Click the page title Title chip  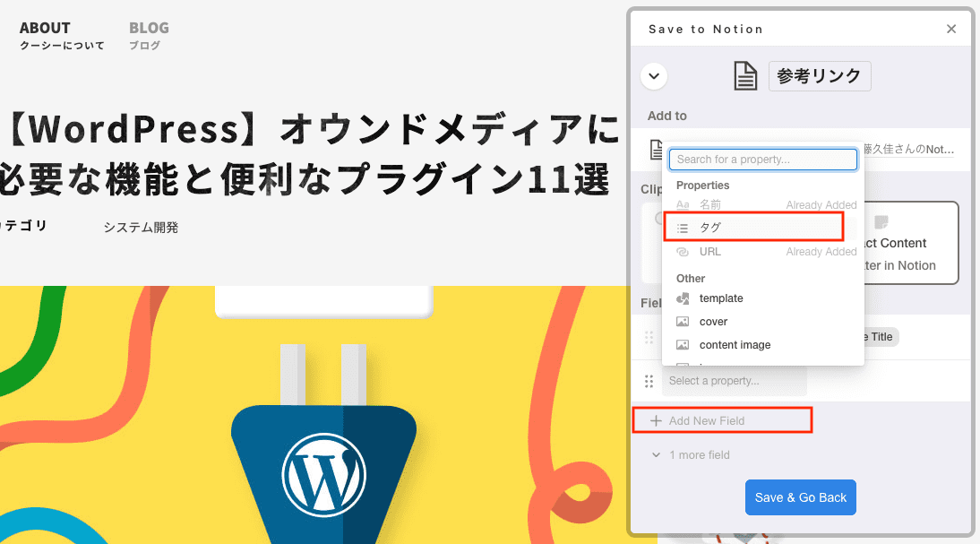pos(881,337)
